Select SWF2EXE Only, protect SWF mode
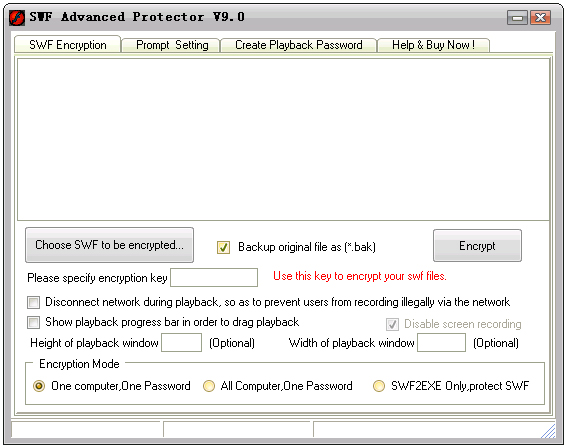The image size is (566, 448). [379, 386]
